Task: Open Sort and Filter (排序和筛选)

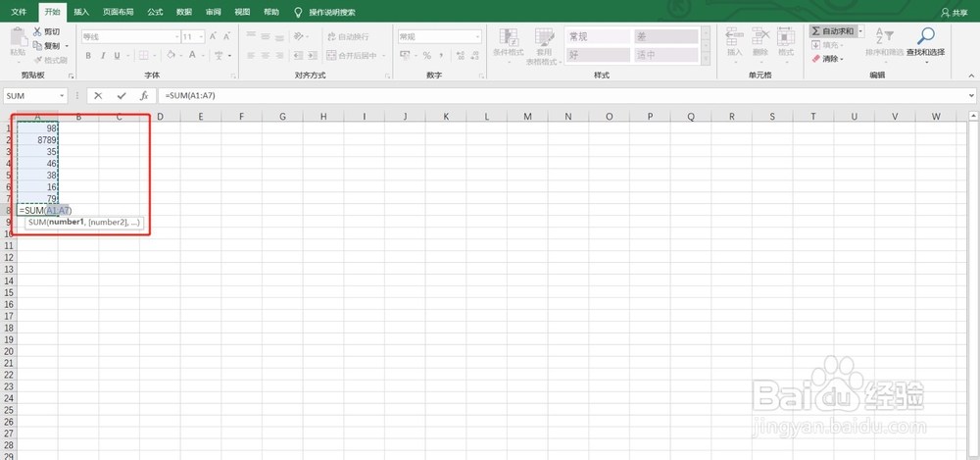Action: click(x=884, y=44)
